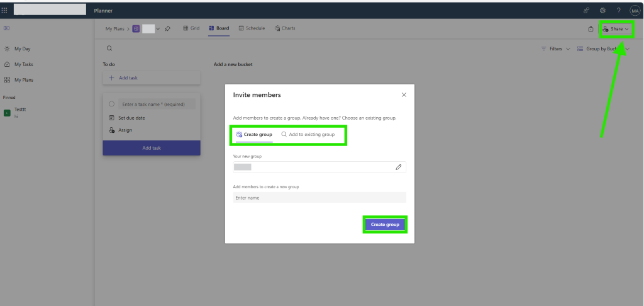This screenshot has height=306, width=644.
Task: Click the Copilot/share connection icon in header
Action: [x=587, y=10]
